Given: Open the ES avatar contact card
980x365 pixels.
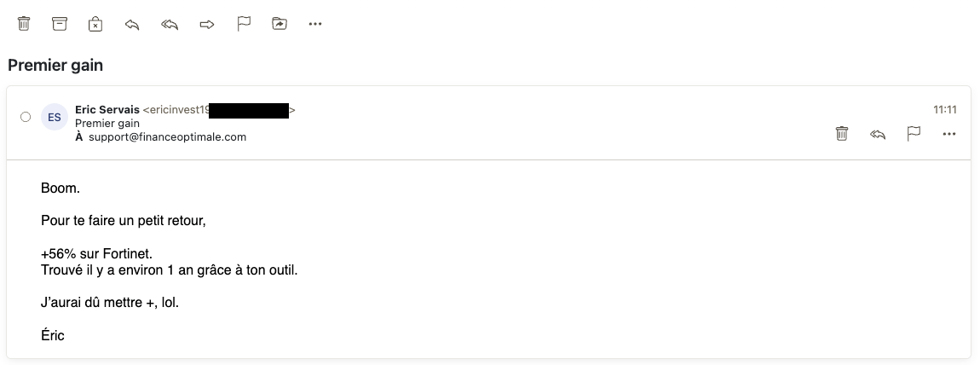Looking at the screenshot, I should pyautogui.click(x=55, y=117).
